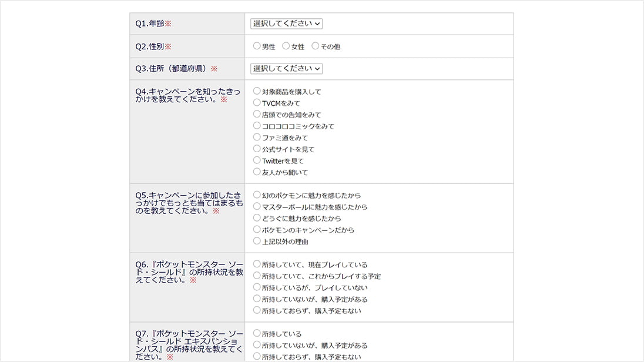This screenshot has height=362, width=644.
Task: Choose マスターボールに魅力を感じたから option
Action: [x=257, y=206]
